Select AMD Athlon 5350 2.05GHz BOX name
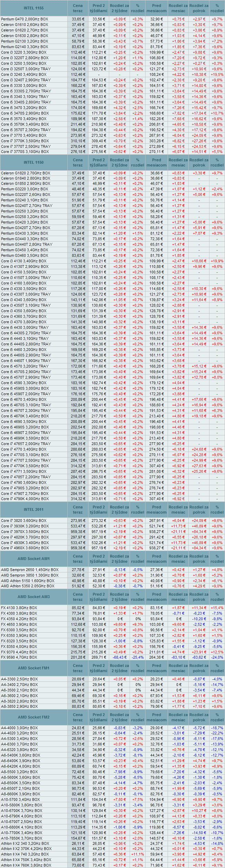Viewport: 225px width, 868px height. pyautogui.click(x=28, y=586)
